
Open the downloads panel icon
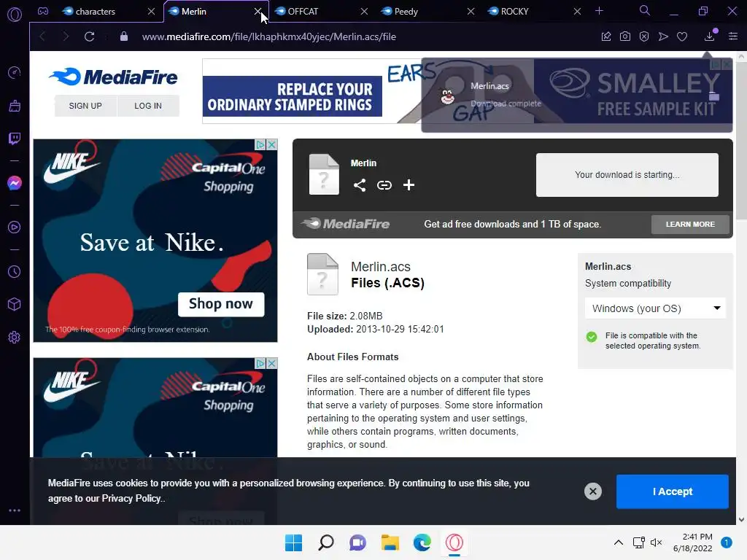710,36
